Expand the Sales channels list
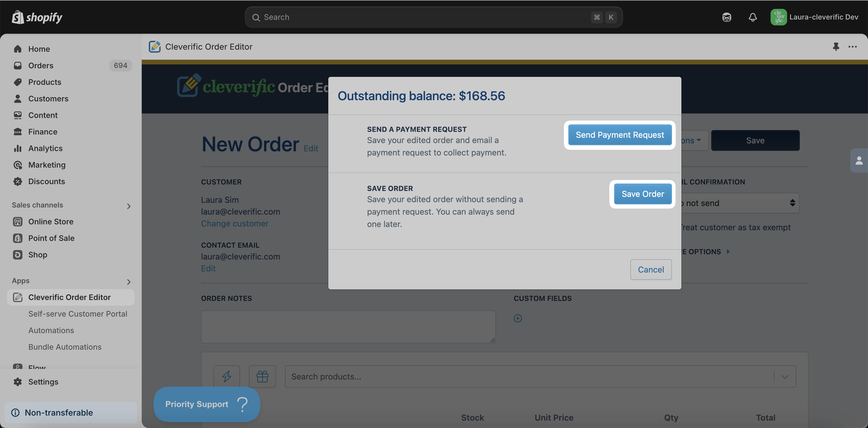The image size is (868, 428). [x=129, y=206]
